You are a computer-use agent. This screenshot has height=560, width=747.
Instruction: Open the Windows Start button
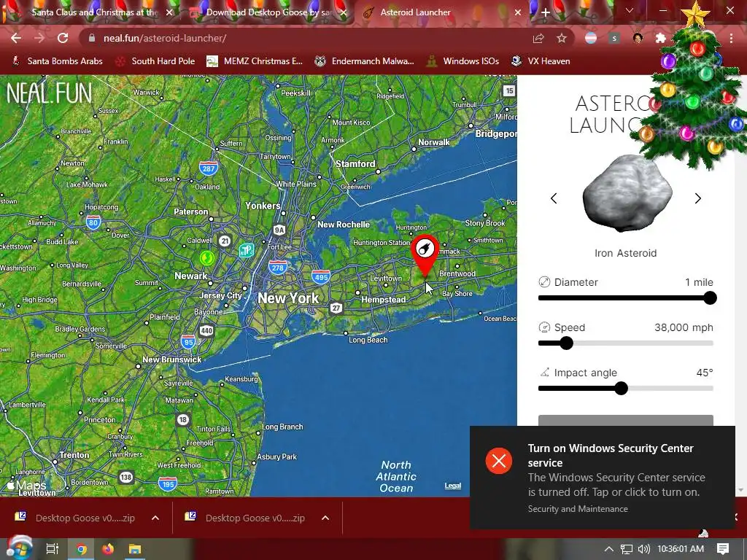[x=19, y=549]
